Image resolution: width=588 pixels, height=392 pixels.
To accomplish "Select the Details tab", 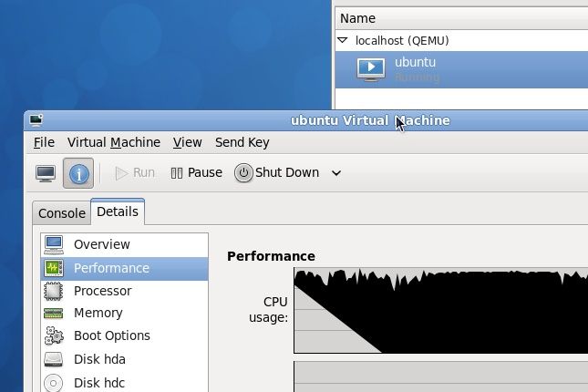I will coord(118,211).
